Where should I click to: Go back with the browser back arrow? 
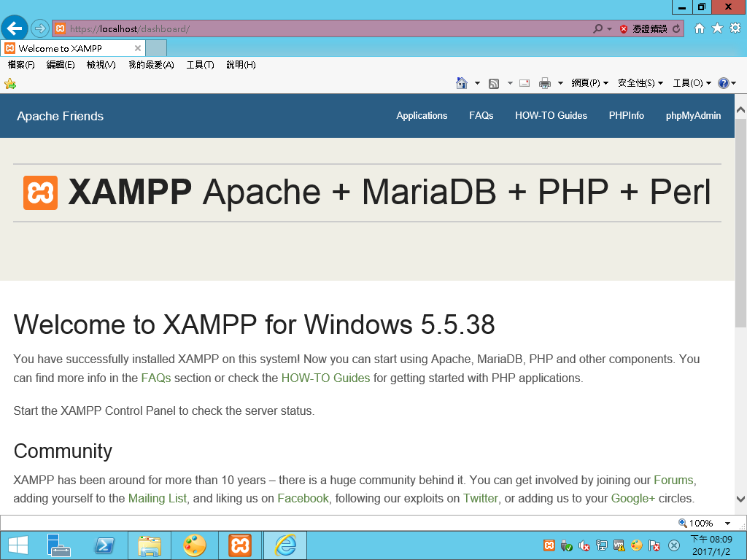click(x=15, y=28)
